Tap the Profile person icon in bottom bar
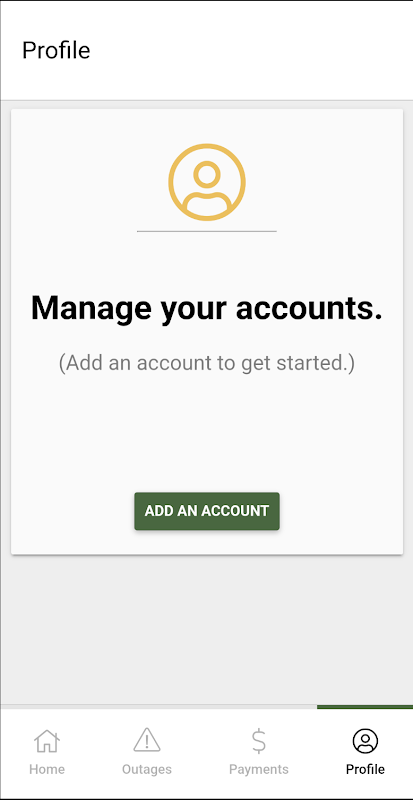The image size is (413, 800). coord(365,741)
